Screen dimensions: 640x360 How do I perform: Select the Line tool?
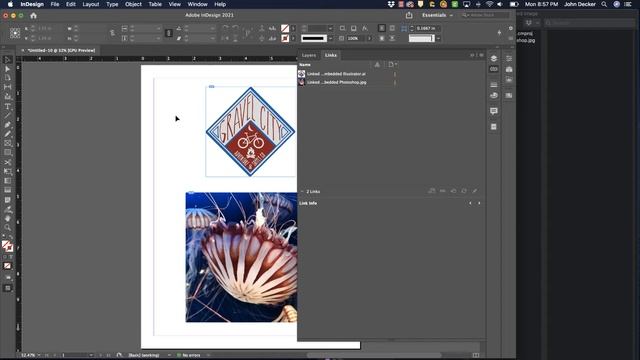tap(7, 116)
